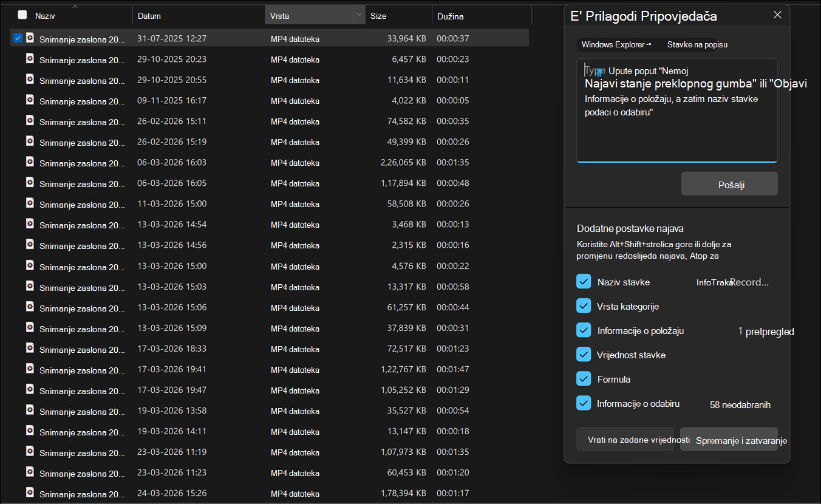Uncheck Vrijednost stavke option
Image resolution: width=821 pixels, height=504 pixels.
click(584, 355)
